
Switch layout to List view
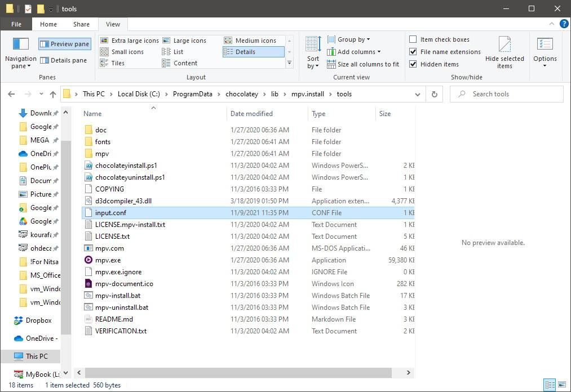[x=172, y=52]
